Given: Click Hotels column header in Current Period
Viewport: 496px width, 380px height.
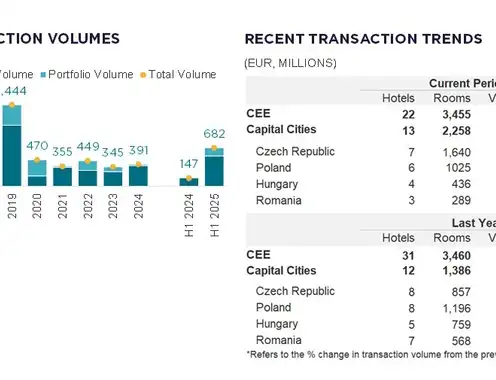Looking at the screenshot, I should (x=398, y=98).
